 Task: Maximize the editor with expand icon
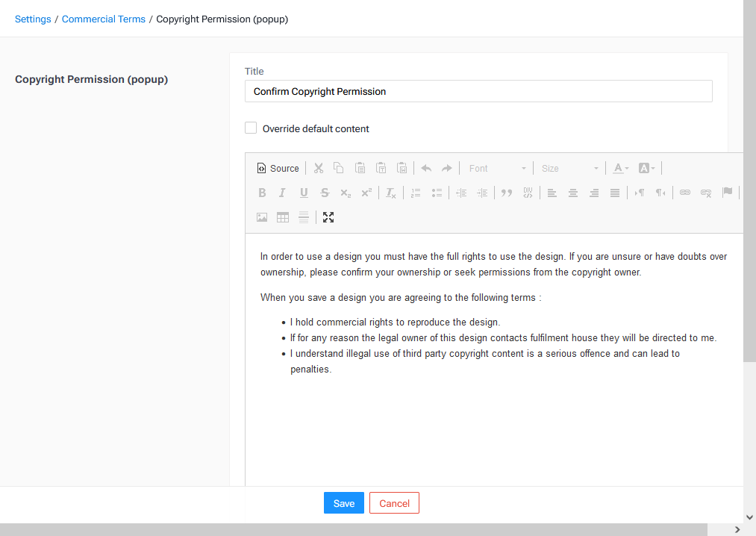click(x=328, y=217)
